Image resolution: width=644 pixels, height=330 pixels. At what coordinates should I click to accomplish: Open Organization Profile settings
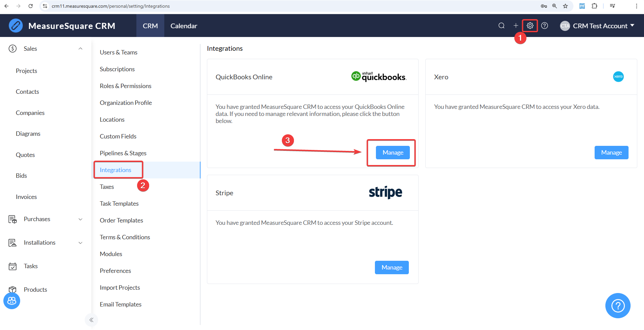tap(126, 103)
